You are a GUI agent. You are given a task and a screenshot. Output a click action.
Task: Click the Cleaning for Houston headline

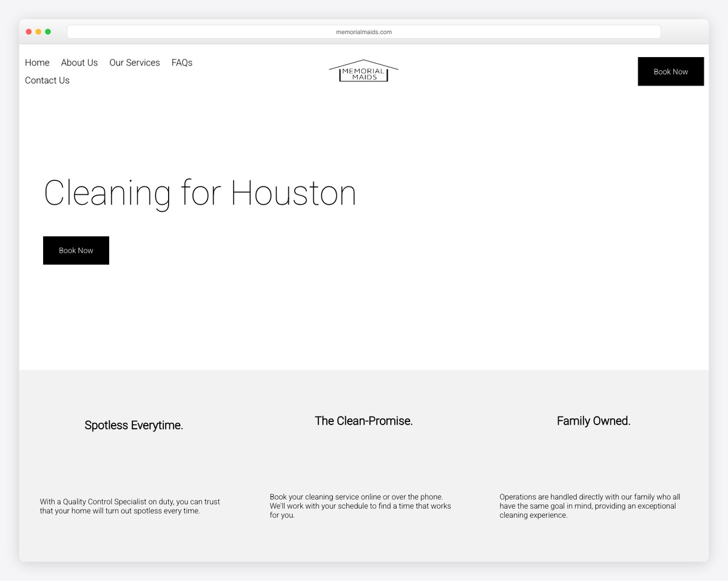coord(200,193)
